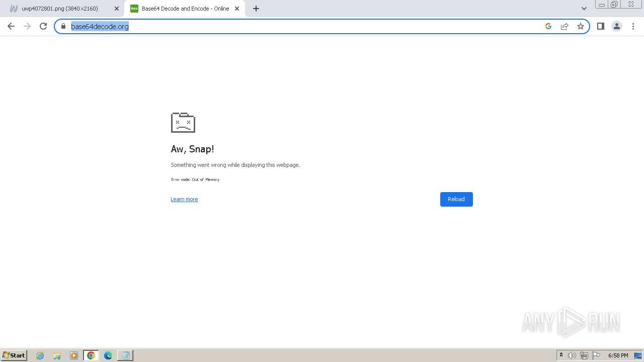Launch Internet Explorer from the taskbar
This screenshot has width=644, height=362.
[40, 355]
